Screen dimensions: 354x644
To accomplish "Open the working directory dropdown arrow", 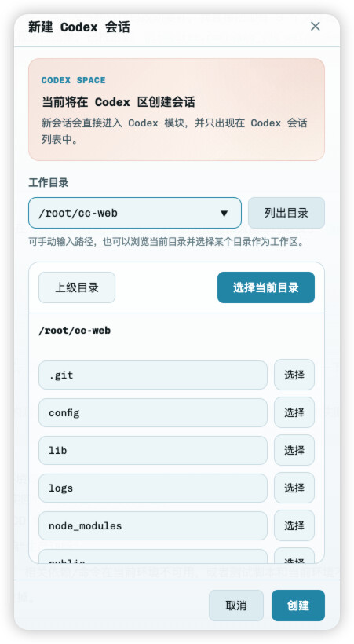I will click(224, 214).
